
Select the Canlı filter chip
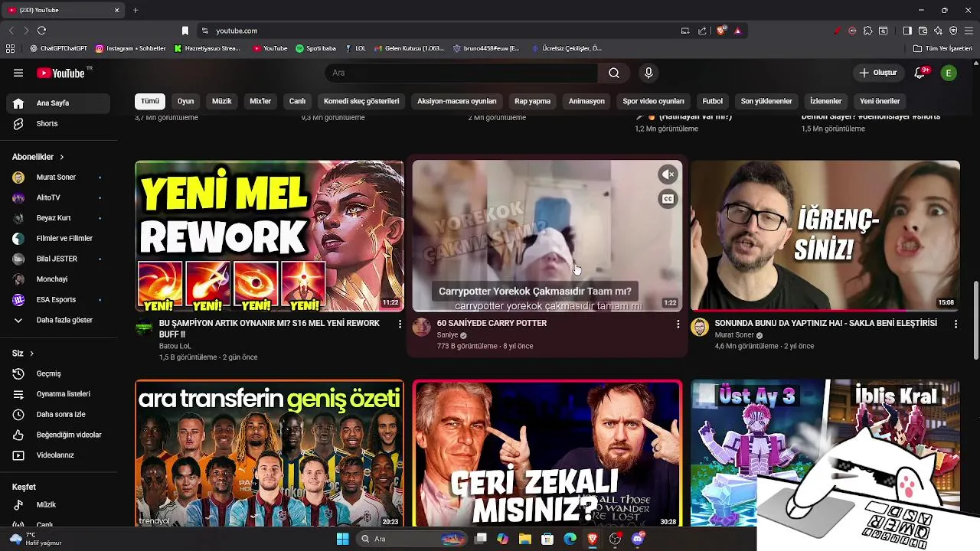(297, 101)
